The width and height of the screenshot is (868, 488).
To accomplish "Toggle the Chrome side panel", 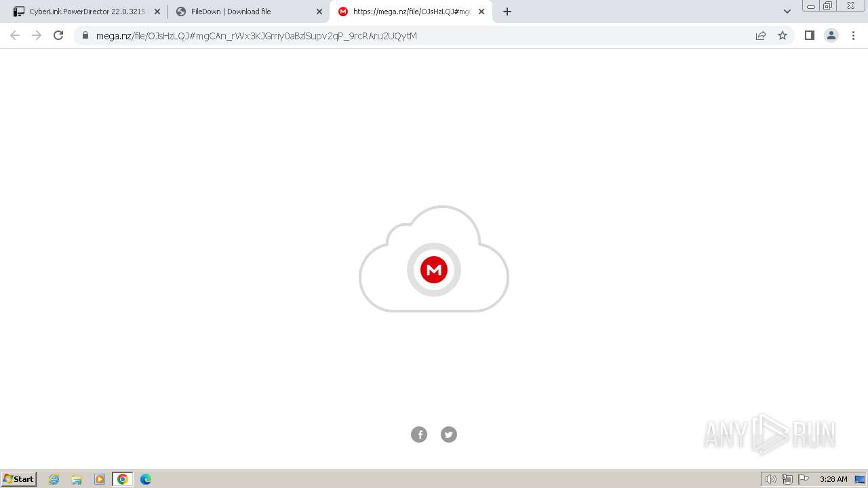I will click(809, 35).
